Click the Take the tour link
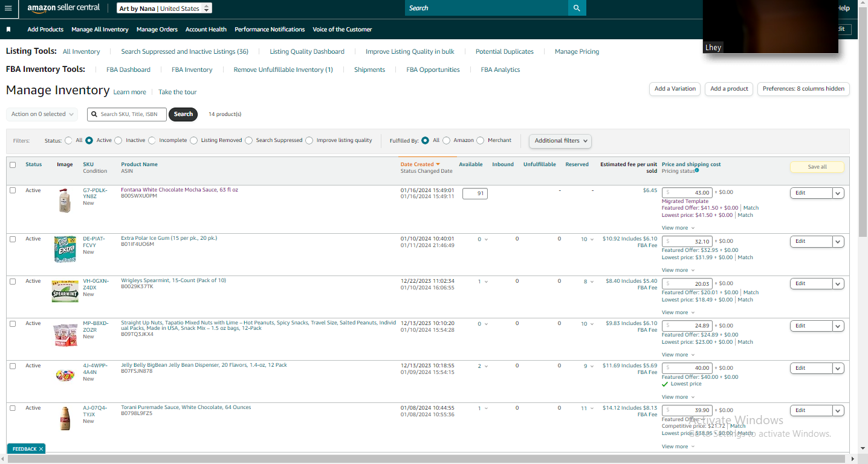 (177, 92)
